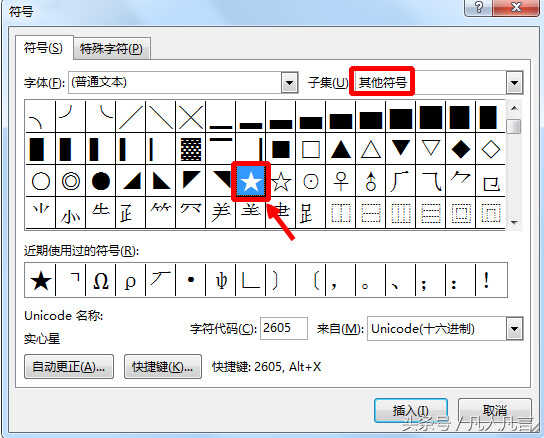Image resolution: width=544 pixels, height=438 pixels.
Task: Click symbol grid scroll down arrow
Action: pos(514,221)
